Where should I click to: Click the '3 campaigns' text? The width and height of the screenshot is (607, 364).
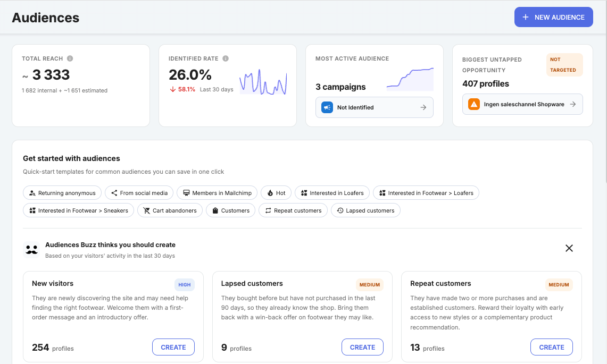tap(340, 87)
